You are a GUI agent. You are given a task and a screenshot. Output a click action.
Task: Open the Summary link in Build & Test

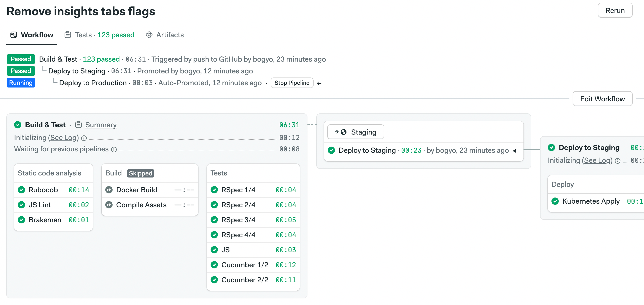pos(101,125)
